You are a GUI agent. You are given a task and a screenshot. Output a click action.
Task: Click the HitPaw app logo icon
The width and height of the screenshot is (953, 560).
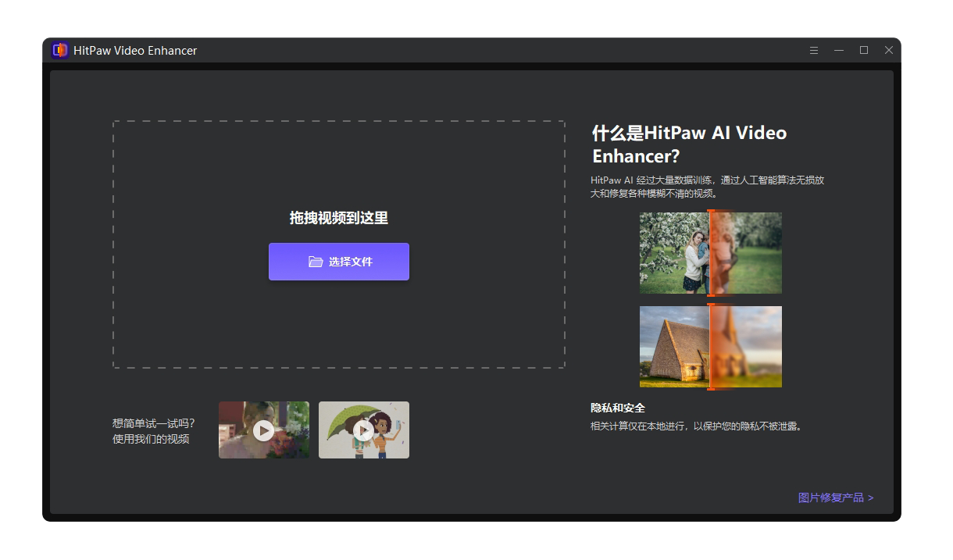tap(60, 50)
